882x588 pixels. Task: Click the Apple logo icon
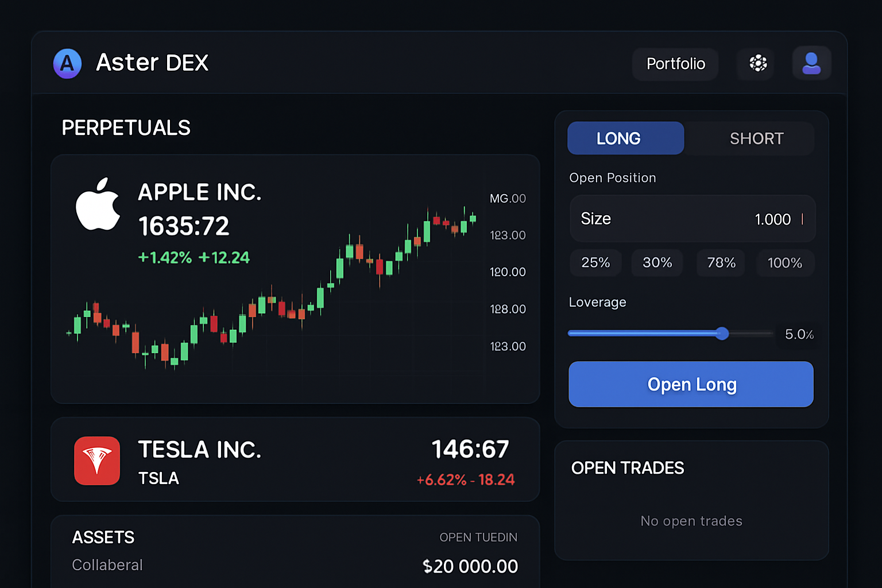click(98, 204)
